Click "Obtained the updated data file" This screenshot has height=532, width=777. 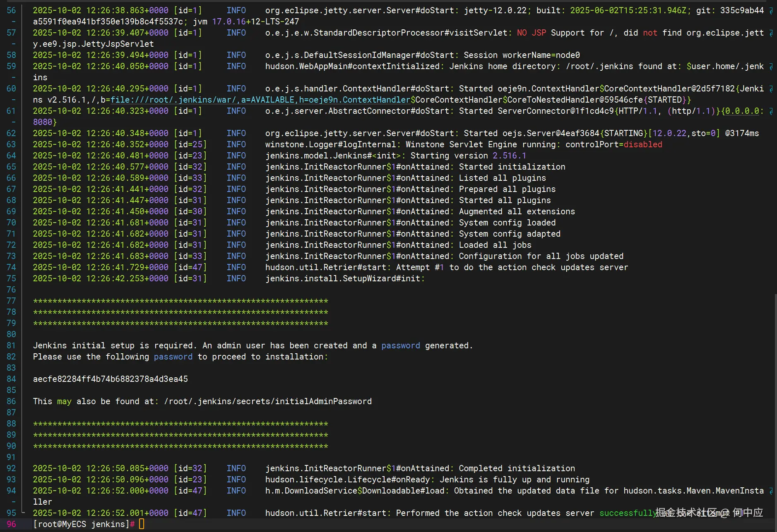point(527,491)
